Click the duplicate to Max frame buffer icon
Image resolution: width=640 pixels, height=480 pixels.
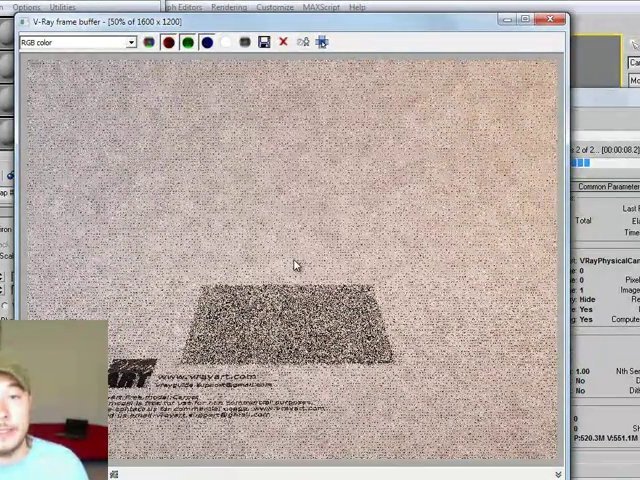303,42
